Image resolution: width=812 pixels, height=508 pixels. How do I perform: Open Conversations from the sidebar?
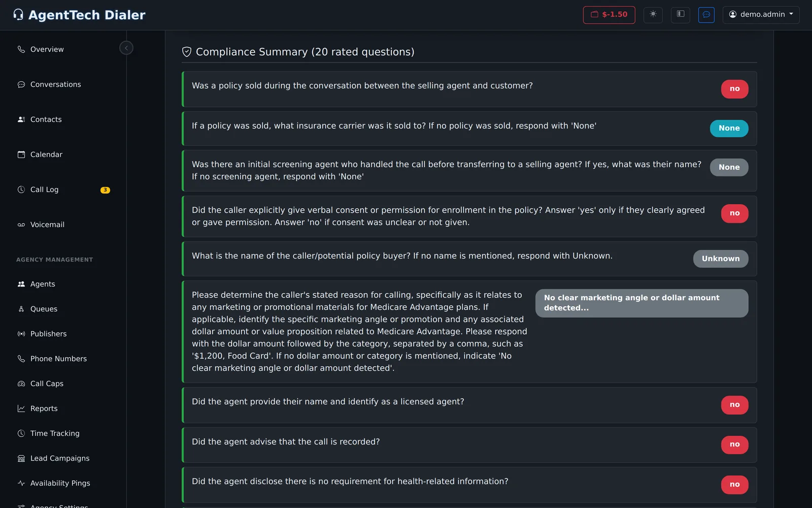pos(55,84)
